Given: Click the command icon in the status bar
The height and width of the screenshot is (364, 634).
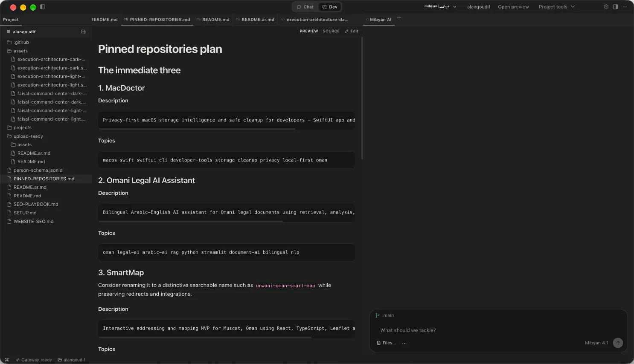Looking at the screenshot, I should [7, 360].
